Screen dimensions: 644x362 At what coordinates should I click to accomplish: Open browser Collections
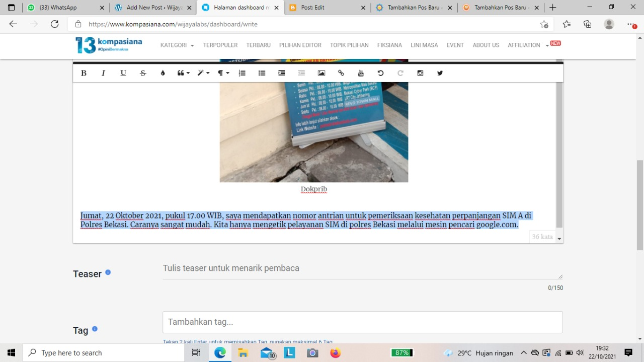[588, 24]
